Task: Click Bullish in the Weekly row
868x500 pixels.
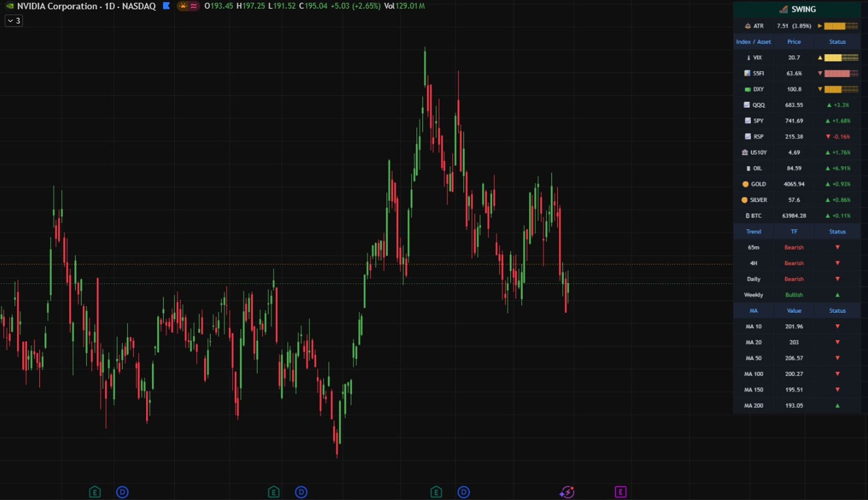Action: click(794, 295)
